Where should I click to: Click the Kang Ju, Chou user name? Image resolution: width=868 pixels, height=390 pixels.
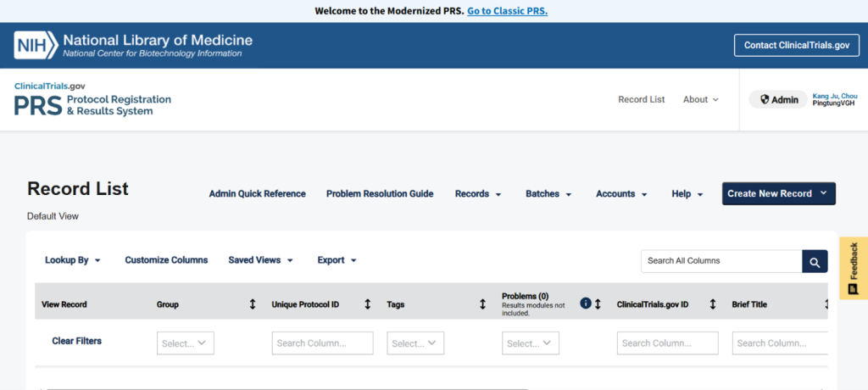point(835,97)
